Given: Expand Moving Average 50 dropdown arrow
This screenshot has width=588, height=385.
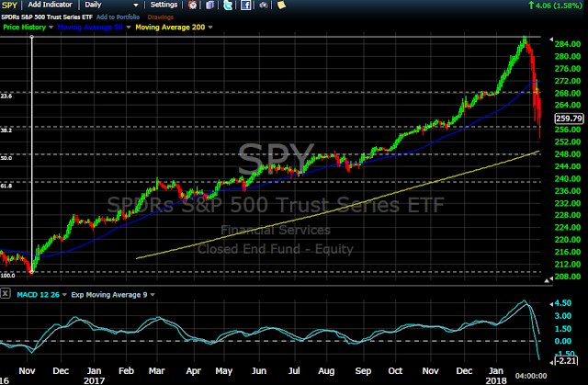Looking at the screenshot, I should 129,28.
